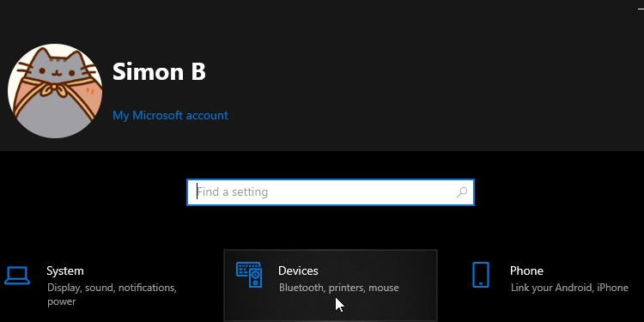The height and width of the screenshot is (322, 644).
Task: Click the keyboard and speaker Devices icon
Action: pos(249,275)
